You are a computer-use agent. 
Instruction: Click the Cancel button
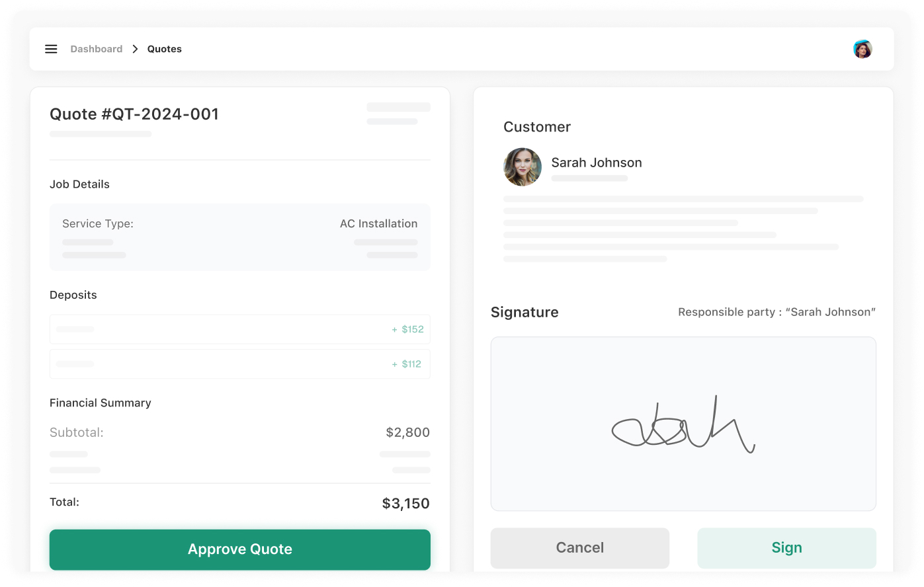[x=579, y=547]
